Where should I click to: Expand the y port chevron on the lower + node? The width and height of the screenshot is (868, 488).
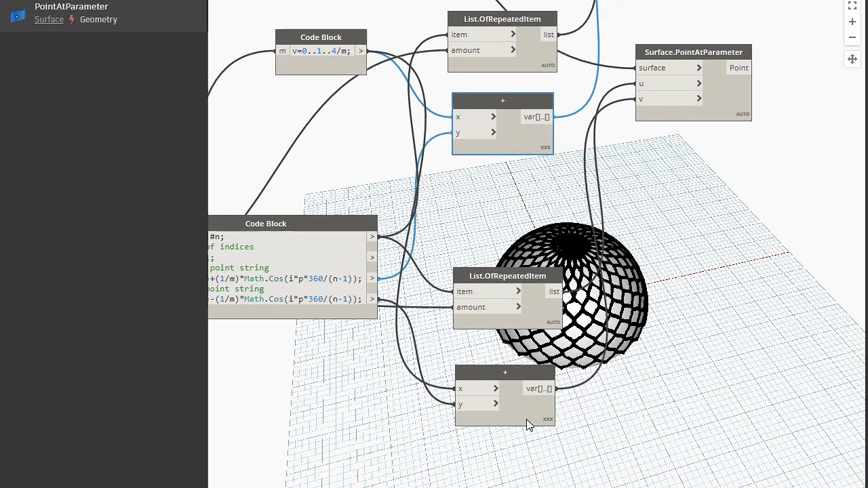tap(496, 404)
